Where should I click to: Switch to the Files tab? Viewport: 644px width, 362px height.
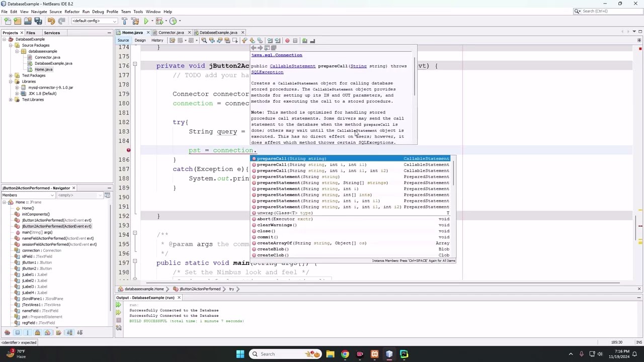tap(31, 33)
